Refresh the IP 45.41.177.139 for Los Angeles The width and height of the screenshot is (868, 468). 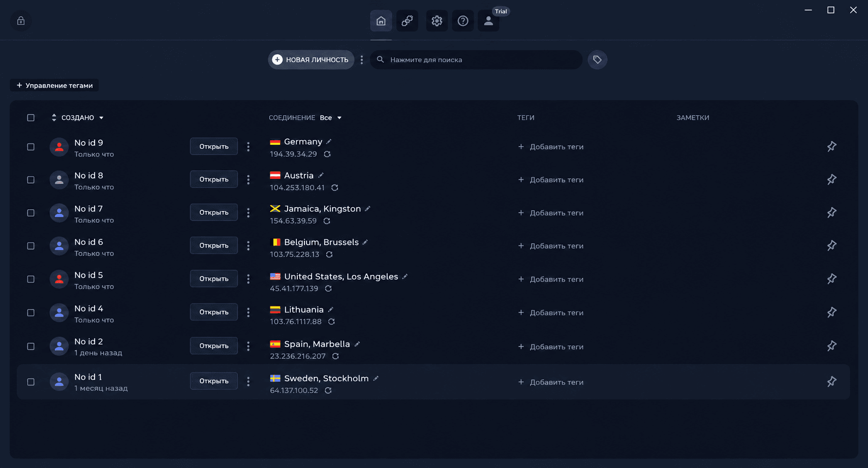[x=328, y=289]
